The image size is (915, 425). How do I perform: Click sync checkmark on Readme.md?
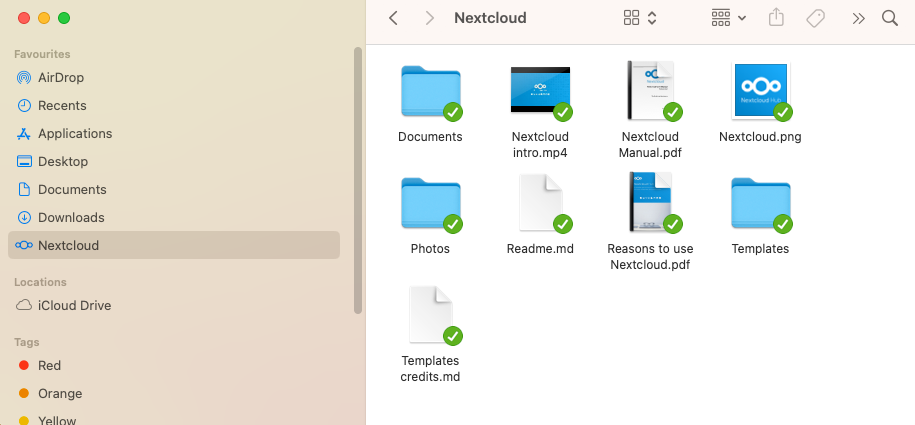tap(563, 224)
